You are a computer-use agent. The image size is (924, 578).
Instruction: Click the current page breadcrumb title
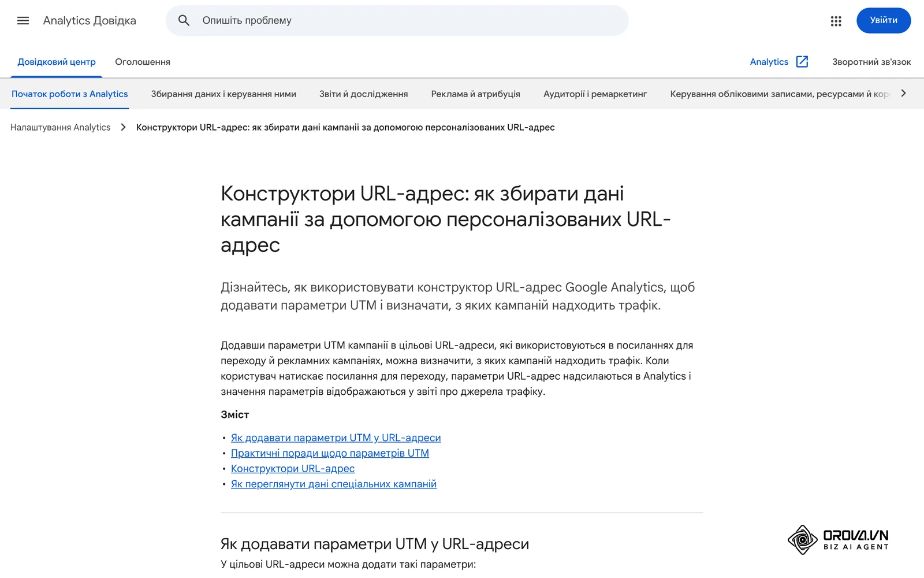[345, 127]
